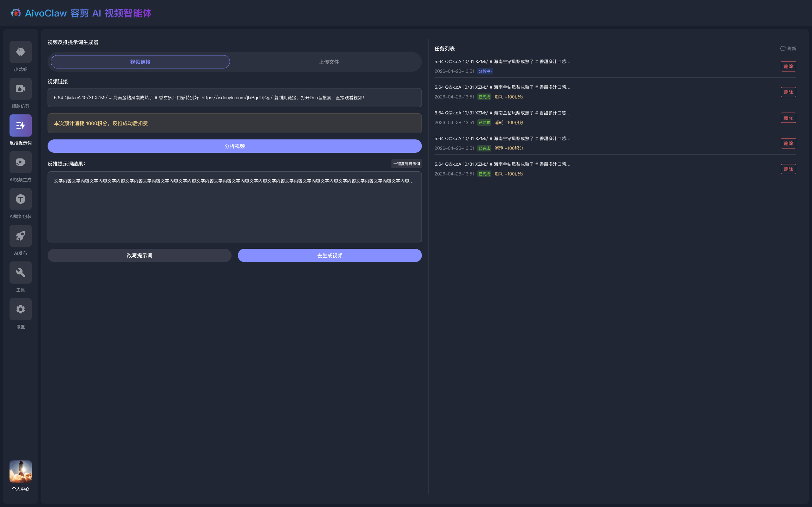The image size is (812, 507).
Task: Click the 刷新 refresh icon in task list
Action: (x=783, y=48)
